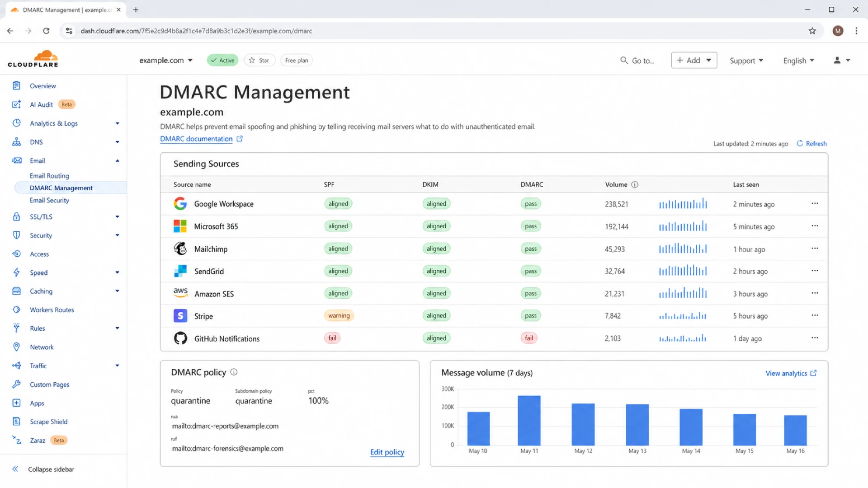Open the SendGrid row options menu
This screenshot has width=868, height=488.
[815, 271]
